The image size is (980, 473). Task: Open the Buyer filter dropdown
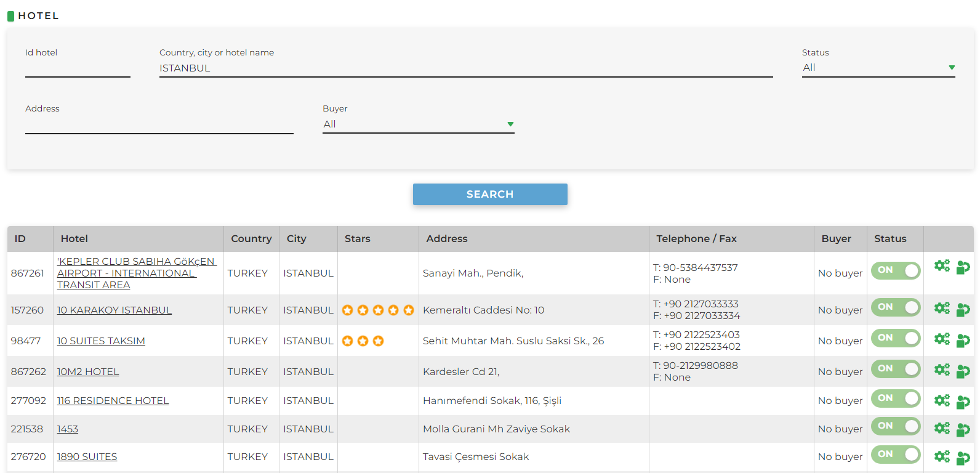(419, 124)
